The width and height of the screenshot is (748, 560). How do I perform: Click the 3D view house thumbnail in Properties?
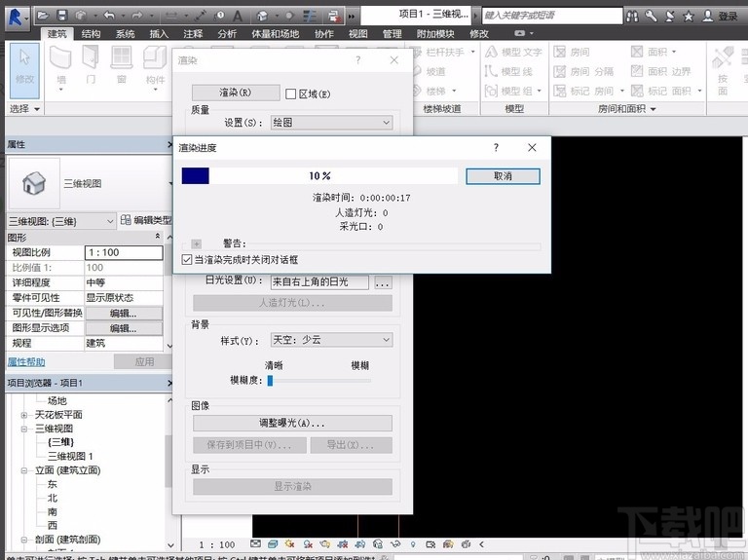(34, 184)
